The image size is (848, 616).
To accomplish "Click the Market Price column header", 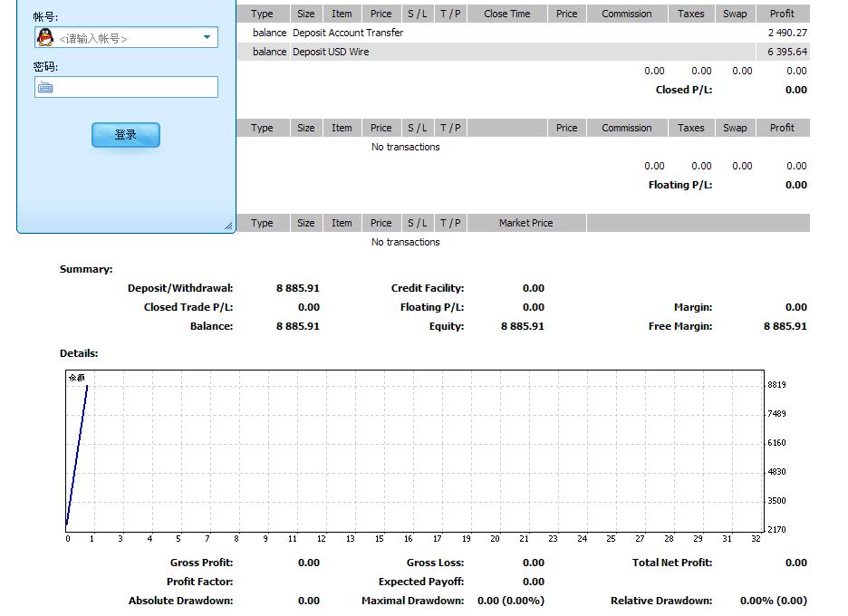I will 525,223.
